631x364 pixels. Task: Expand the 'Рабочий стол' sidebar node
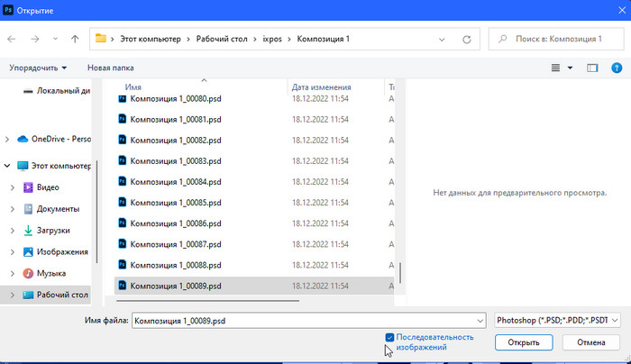[13, 295]
